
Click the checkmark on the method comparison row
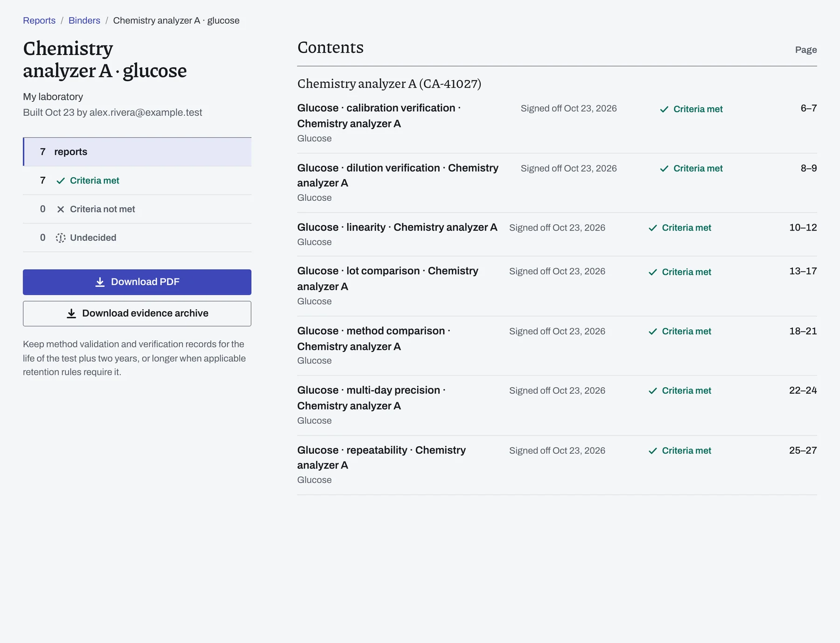coord(652,331)
